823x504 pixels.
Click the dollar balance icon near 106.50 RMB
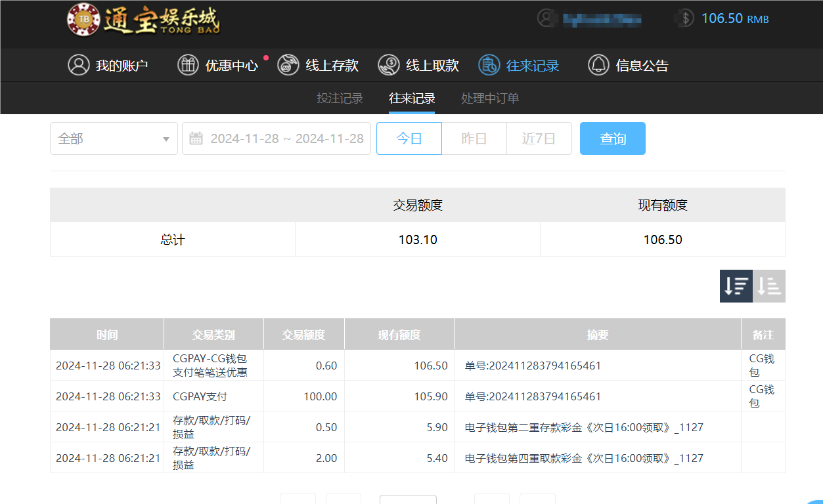pyautogui.click(x=684, y=18)
